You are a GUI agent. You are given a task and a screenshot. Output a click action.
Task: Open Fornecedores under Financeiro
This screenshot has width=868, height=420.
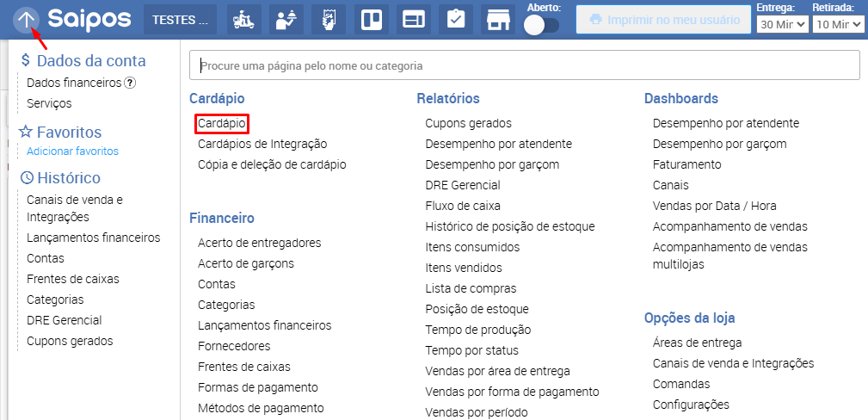pos(234,346)
